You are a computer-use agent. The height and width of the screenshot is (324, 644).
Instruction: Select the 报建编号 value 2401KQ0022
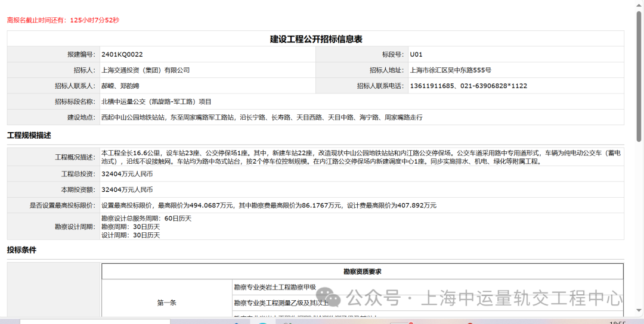pyautogui.click(x=122, y=54)
